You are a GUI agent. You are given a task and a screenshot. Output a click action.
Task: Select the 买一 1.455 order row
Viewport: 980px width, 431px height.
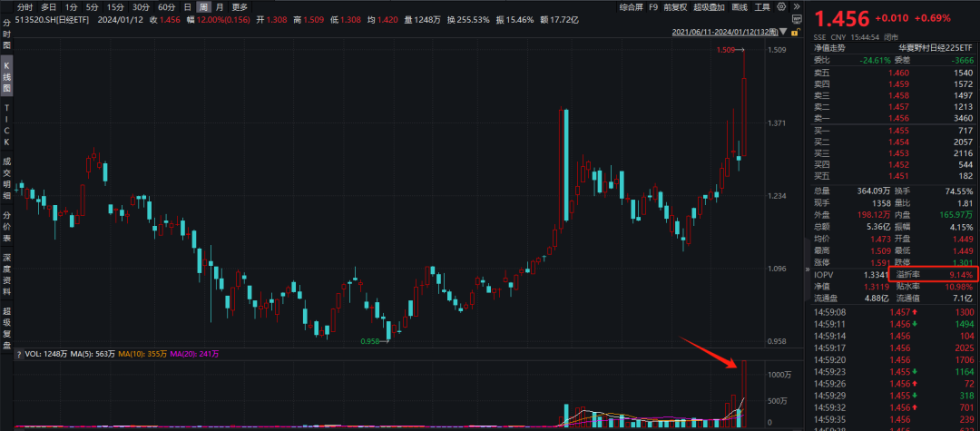pos(894,130)
